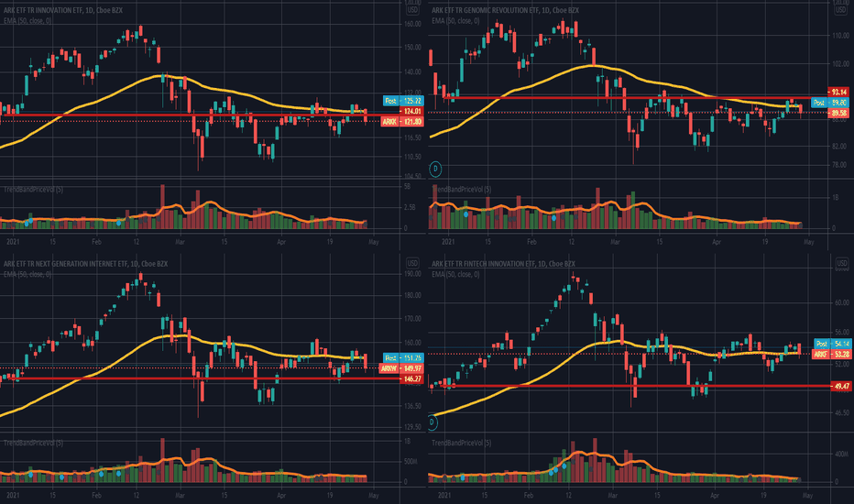Click the Feb date label on Innovation chart
854x504 pixels.
pos(96,242)
